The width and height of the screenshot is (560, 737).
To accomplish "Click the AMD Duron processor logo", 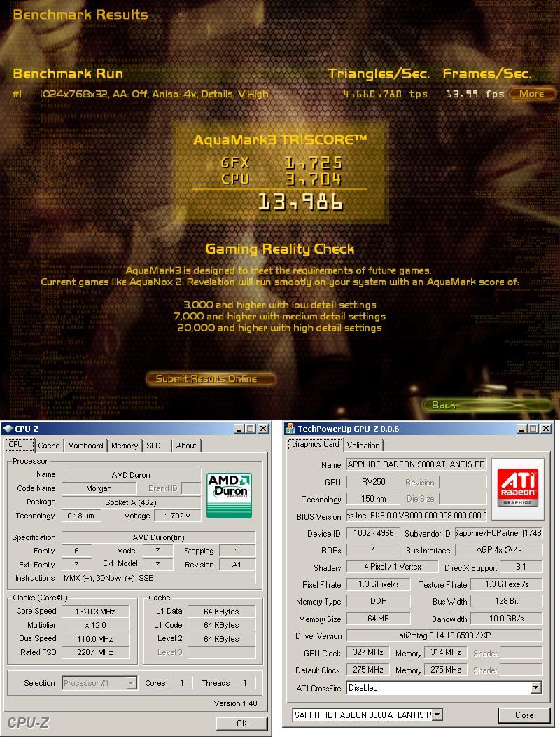I will 230,495.
